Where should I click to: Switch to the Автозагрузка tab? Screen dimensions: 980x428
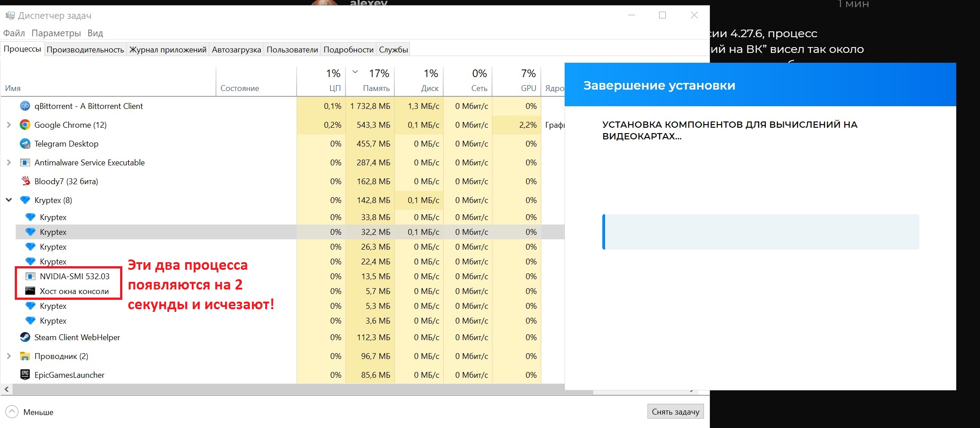[x=237, y=50]
